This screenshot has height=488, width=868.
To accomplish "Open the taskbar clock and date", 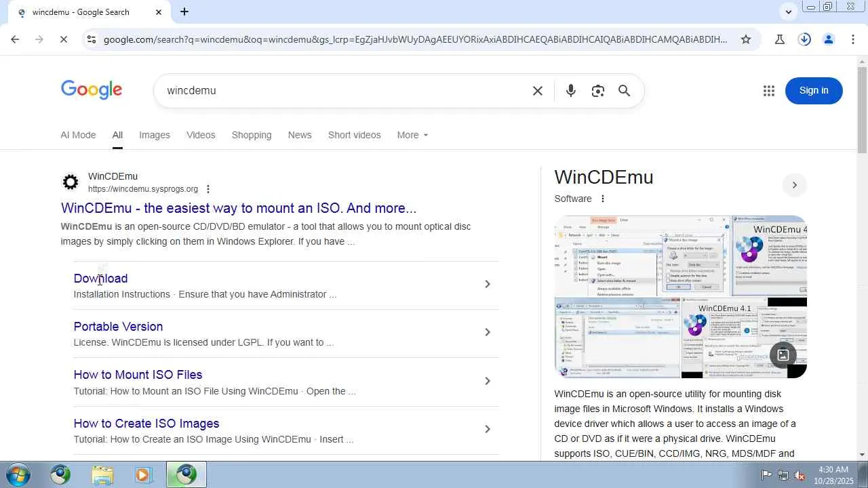I will (833, 475).
